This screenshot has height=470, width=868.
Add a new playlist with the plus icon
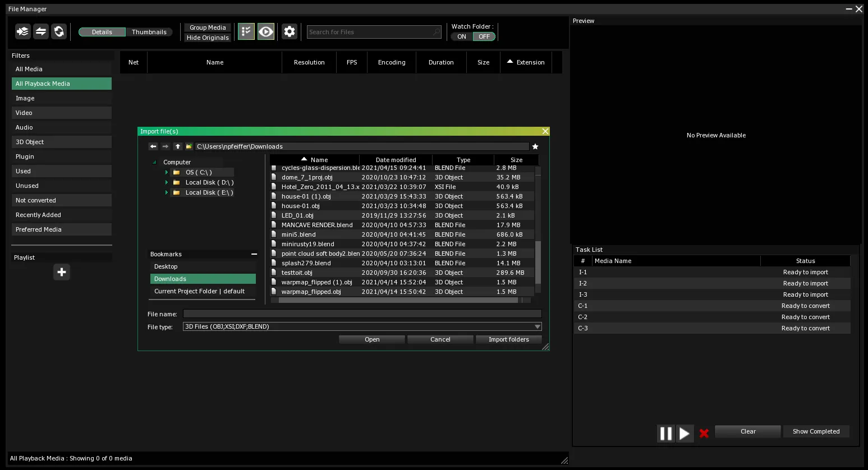(62, 272)
